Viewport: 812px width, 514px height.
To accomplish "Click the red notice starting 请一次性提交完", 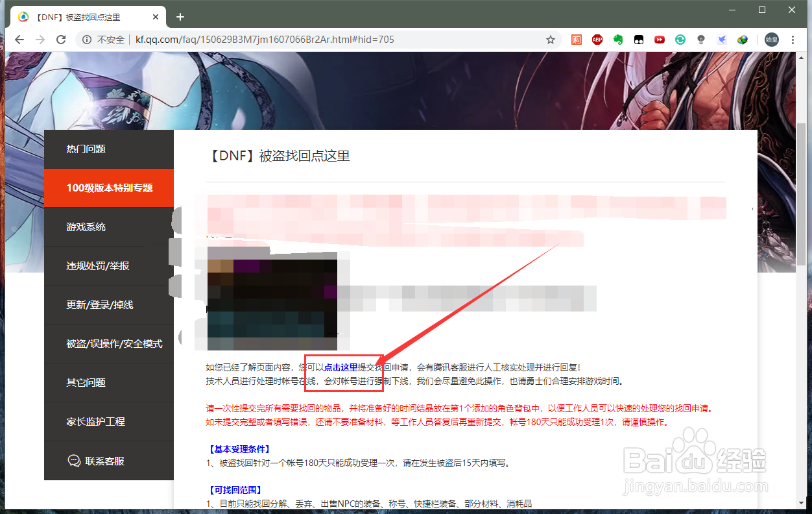I will coord(459,409).
